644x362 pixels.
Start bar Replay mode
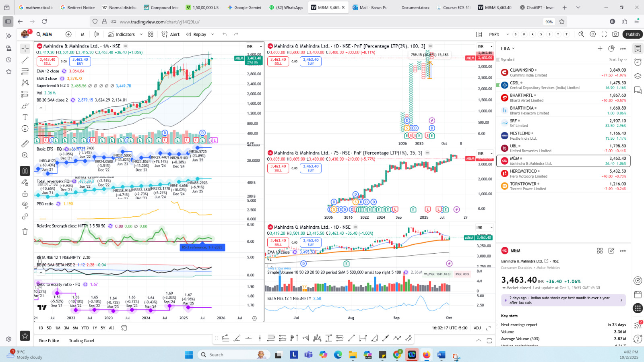click(x=196, y=34)
